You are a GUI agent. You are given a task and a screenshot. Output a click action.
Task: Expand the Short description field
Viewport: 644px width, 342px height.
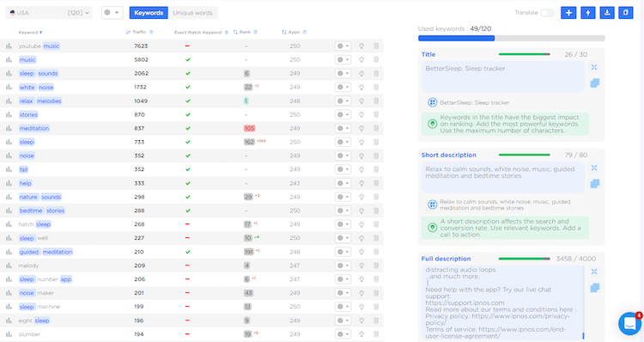(x=594, y=168)
